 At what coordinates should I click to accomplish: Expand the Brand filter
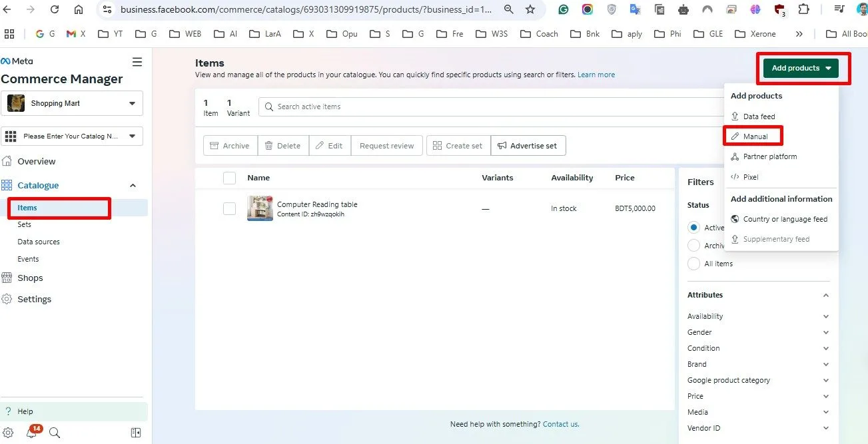826,364
